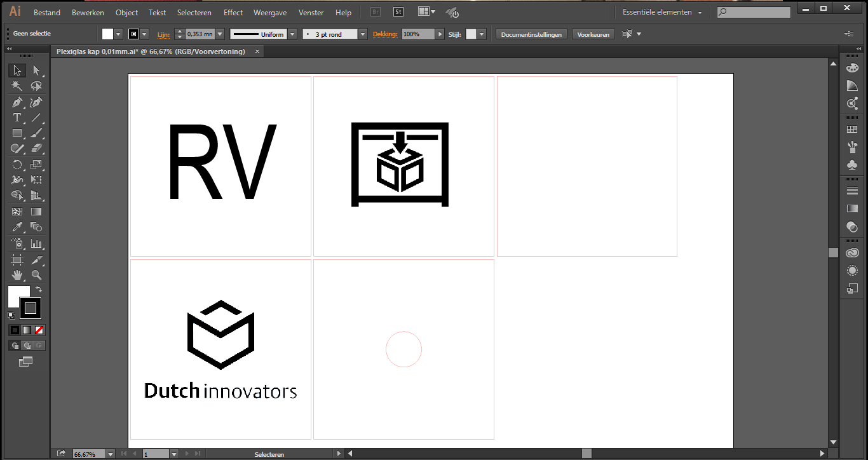
Task: Open the Bewerken menu
Action: [x=88, y=13]
